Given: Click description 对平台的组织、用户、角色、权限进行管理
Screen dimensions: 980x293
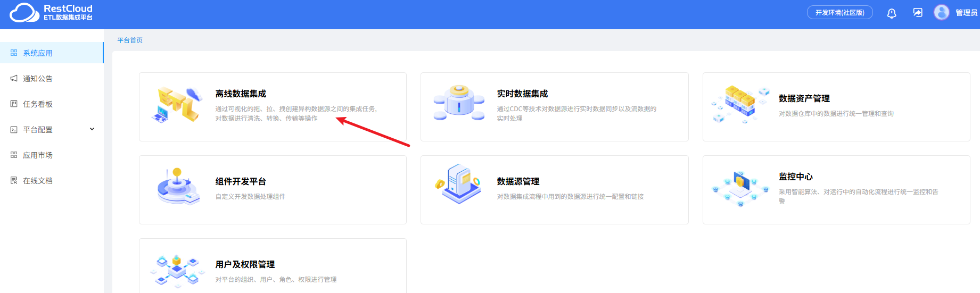Looking at the screenshot, I should [x=276, y=279].
